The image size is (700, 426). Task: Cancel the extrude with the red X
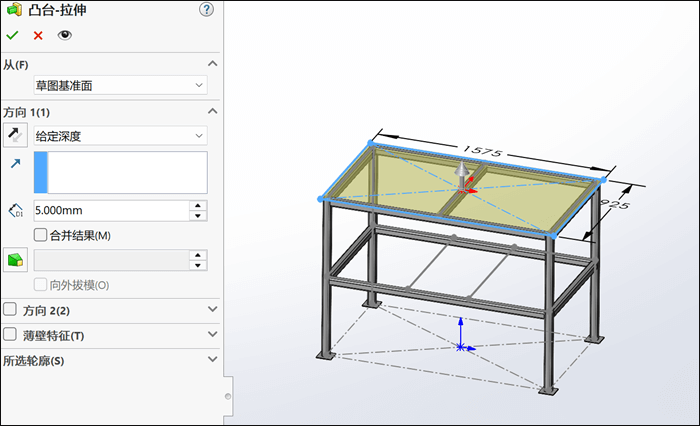38,35
